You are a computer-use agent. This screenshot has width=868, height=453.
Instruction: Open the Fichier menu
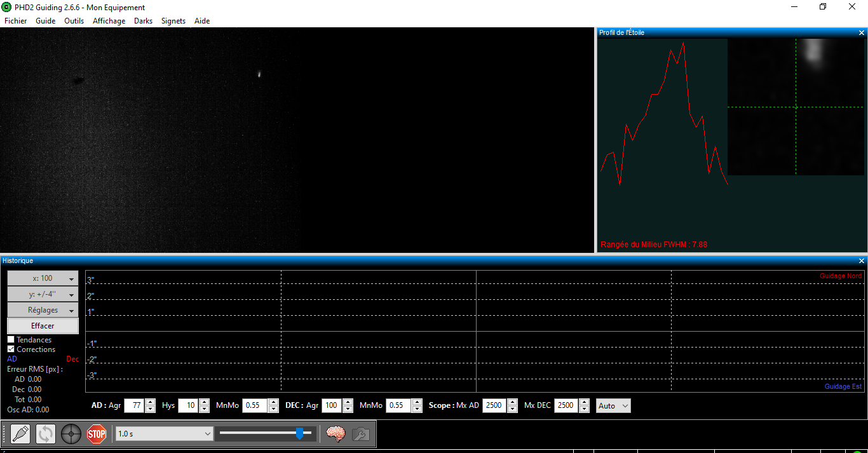coord(16,21)
